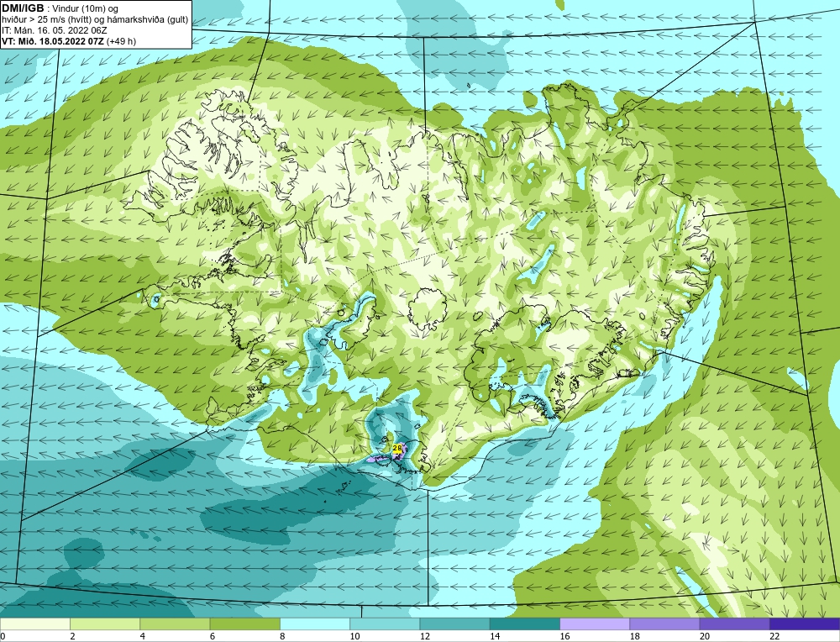Select the 20-22 m/s violet legend swatch
The image size is (840, 642).
pyautogui.click(x=734, y=624)
